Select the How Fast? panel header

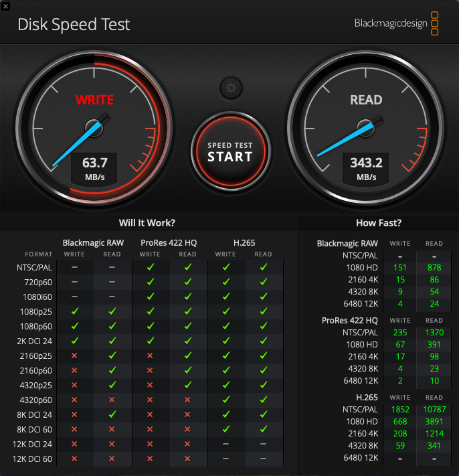click(379, 223)
